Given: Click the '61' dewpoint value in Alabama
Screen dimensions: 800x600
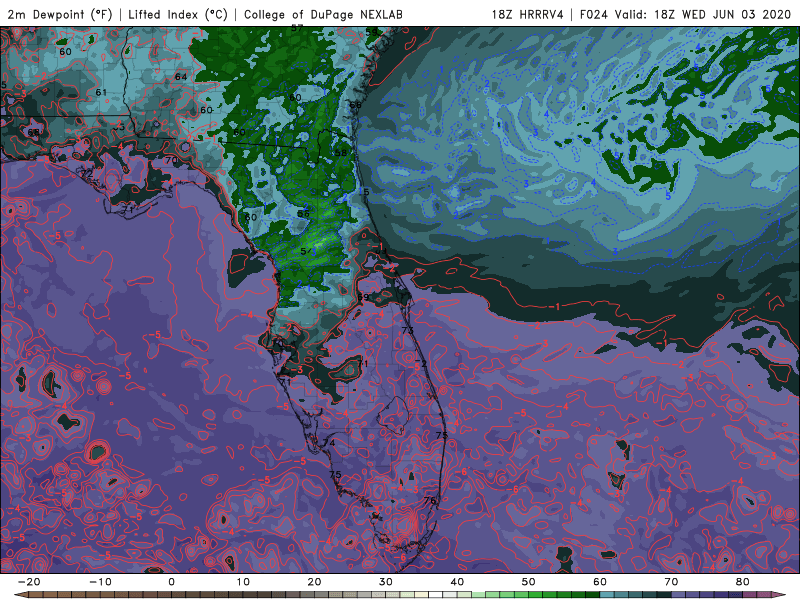Looking at the screenshot, I should [x=101, y=92].
